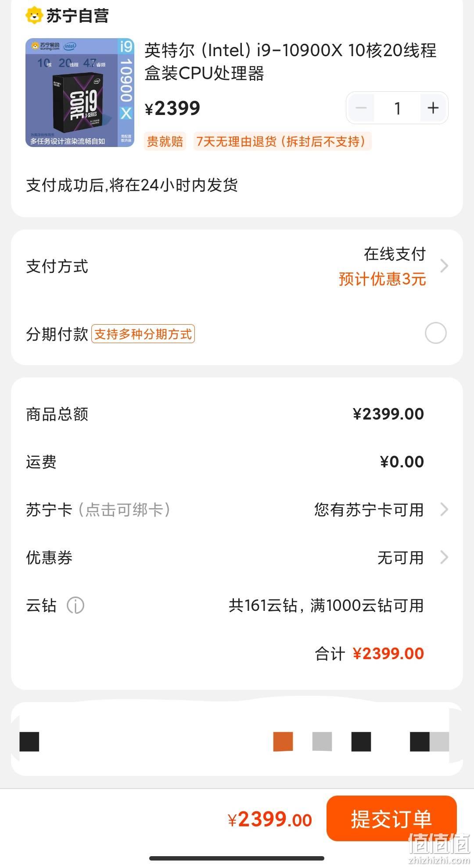The image size is (474, 868).
Task: Select the orange color block
Action: (283, 742)
